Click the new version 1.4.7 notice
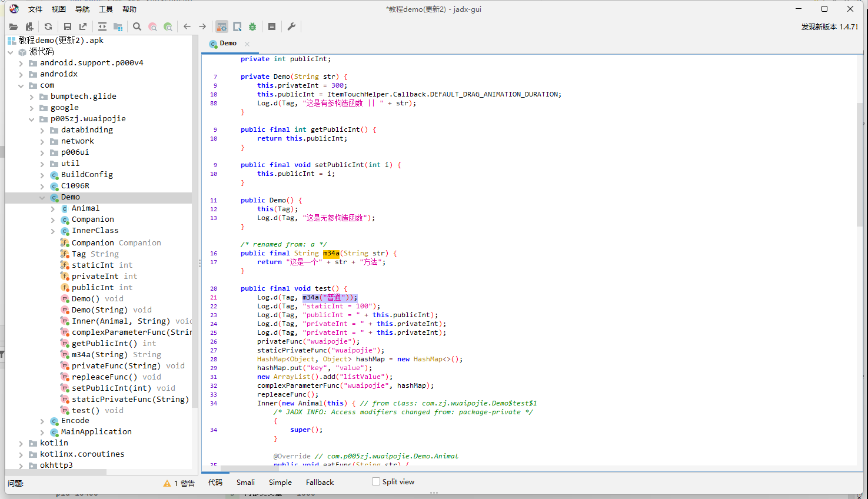868x499 pixels. point(829,27)
